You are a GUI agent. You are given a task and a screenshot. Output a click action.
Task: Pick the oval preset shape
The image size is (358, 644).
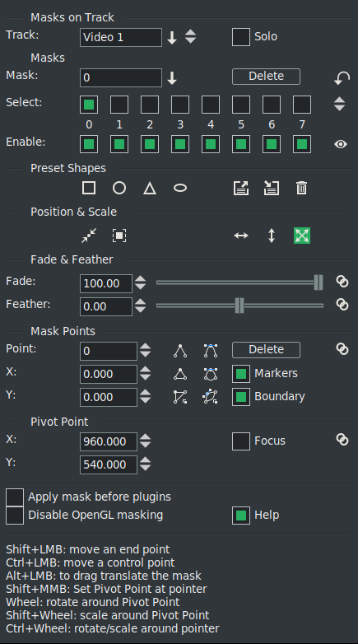click(180, 188)
